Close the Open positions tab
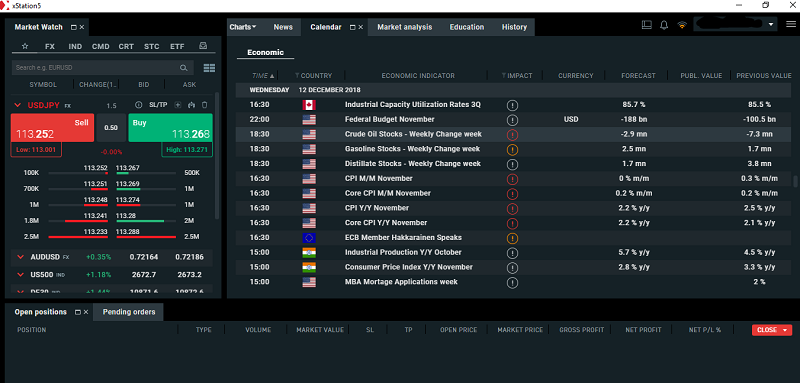Viewport: 800px width, 383px height. tap(86, 312)
